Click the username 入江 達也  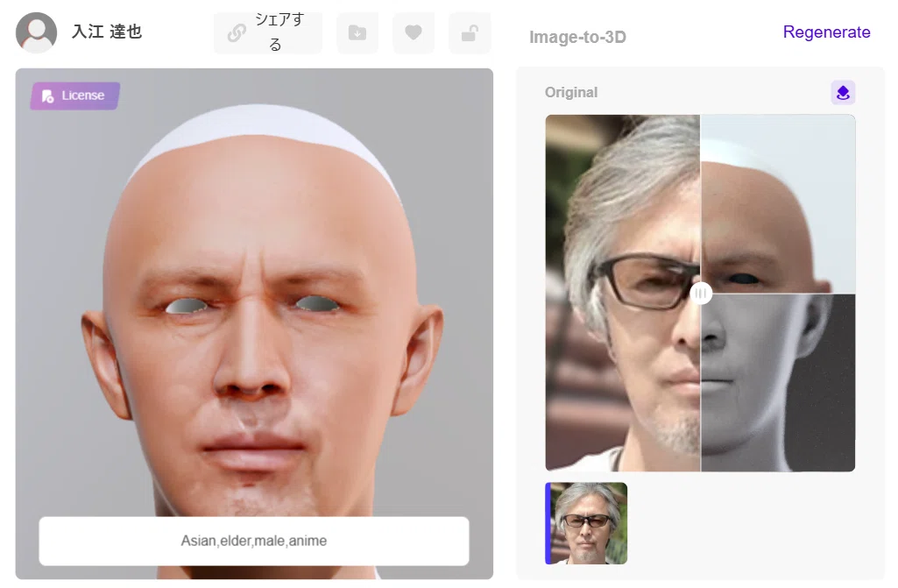107,32
